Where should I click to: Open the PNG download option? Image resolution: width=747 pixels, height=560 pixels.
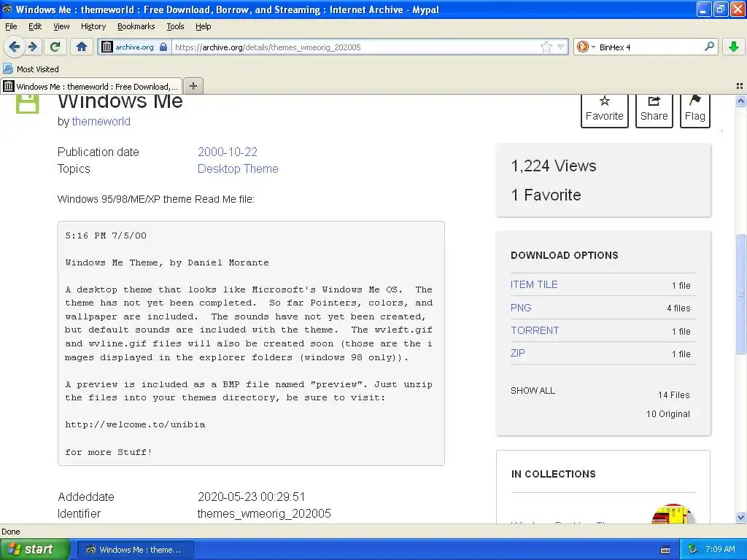coord(521,308)
